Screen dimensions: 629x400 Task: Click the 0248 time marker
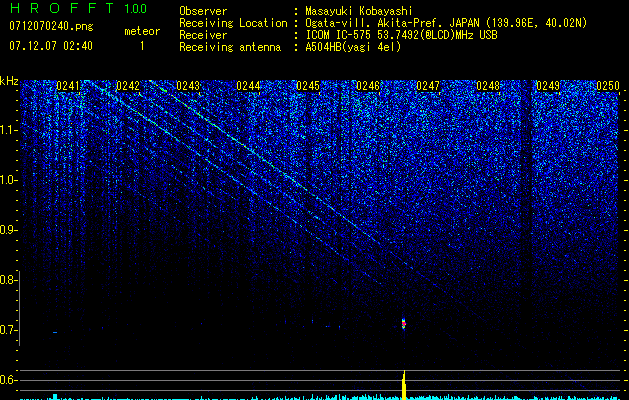[488, 86]
